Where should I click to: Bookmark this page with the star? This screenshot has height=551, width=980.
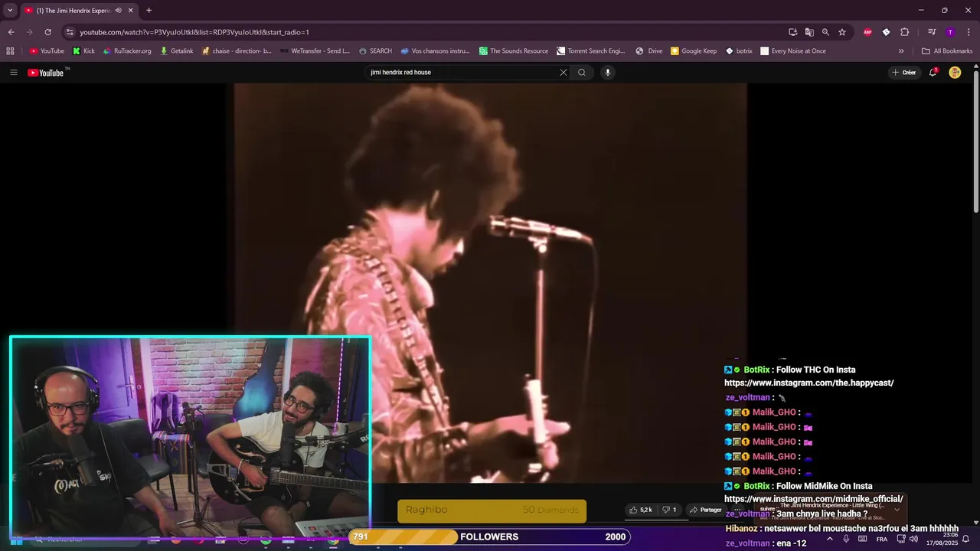pos(842,32)
